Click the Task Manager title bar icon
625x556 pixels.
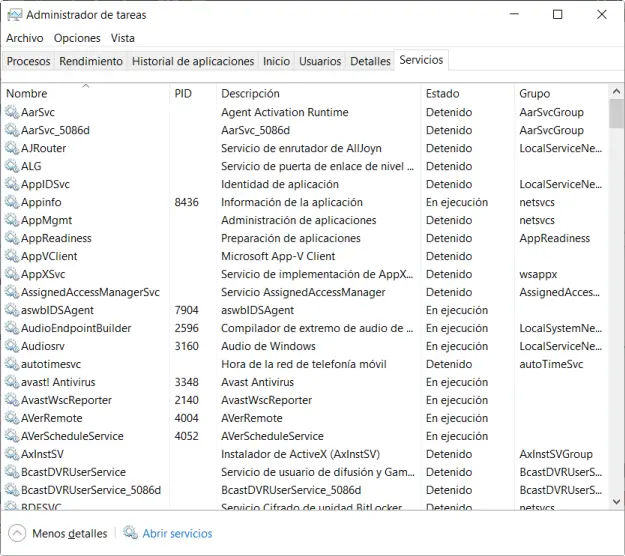(x=13, y=15)
